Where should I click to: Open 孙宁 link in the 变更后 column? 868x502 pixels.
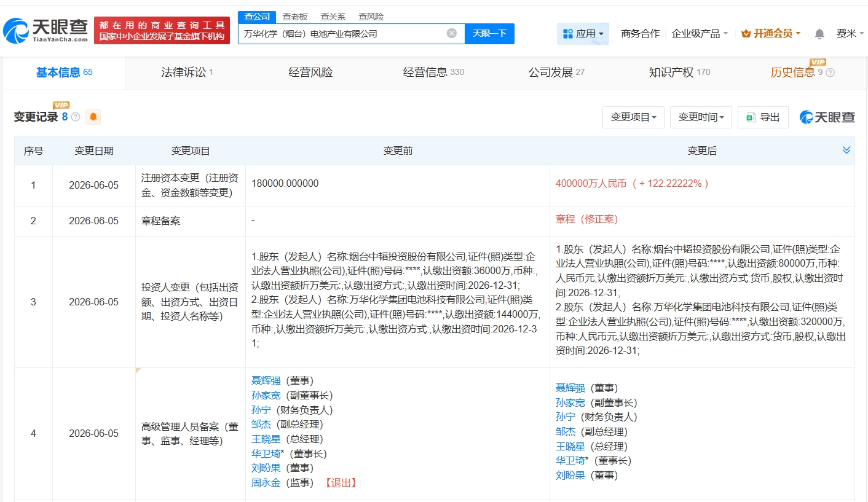coord(566,417)
